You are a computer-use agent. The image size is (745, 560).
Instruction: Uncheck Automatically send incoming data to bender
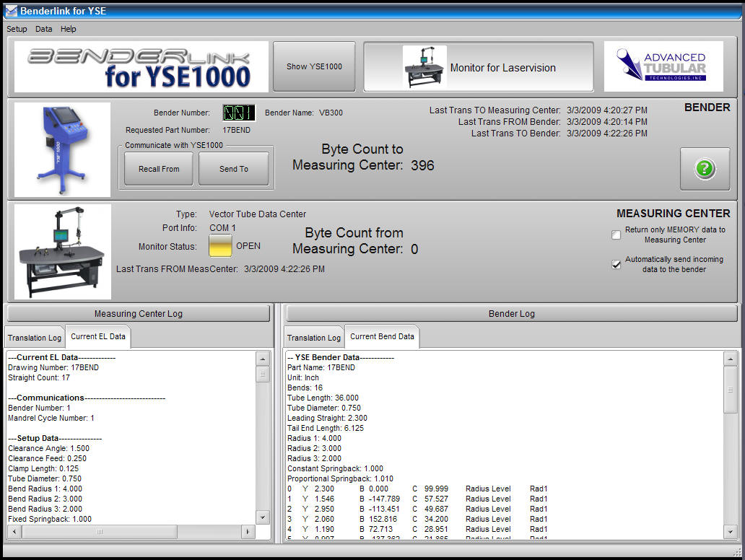click(616, 265)
